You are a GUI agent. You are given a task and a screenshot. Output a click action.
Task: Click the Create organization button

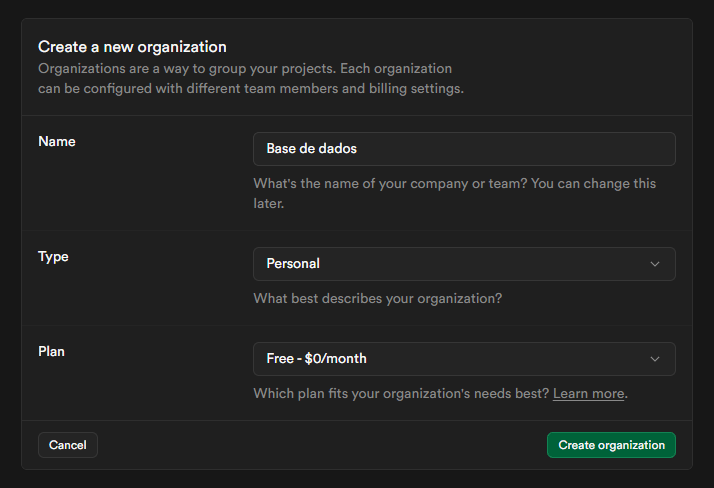tap(611, 445)
